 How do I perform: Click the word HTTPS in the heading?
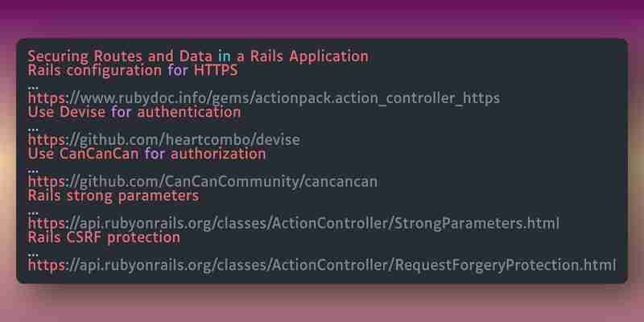[x=216, y=70]
